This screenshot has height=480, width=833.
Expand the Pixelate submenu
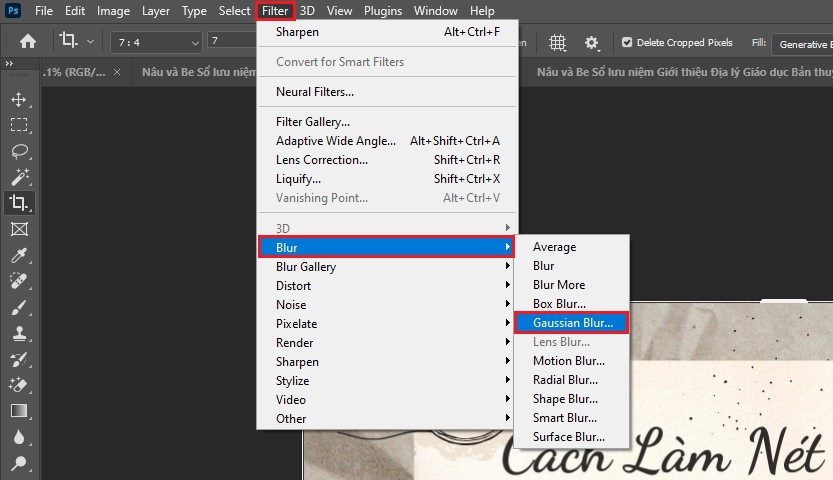(387, 324)
